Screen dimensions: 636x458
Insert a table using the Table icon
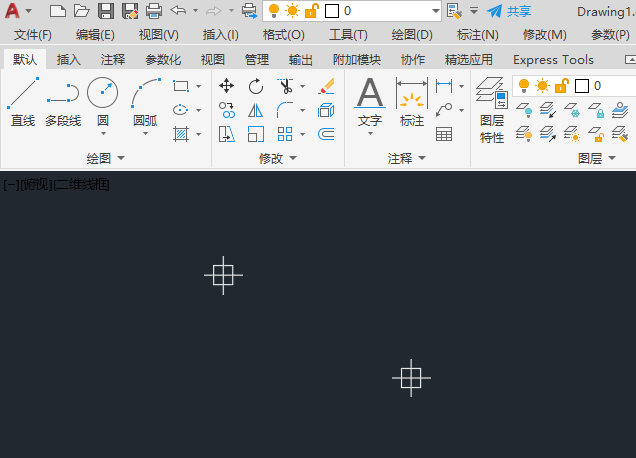(x=444, y=134)
